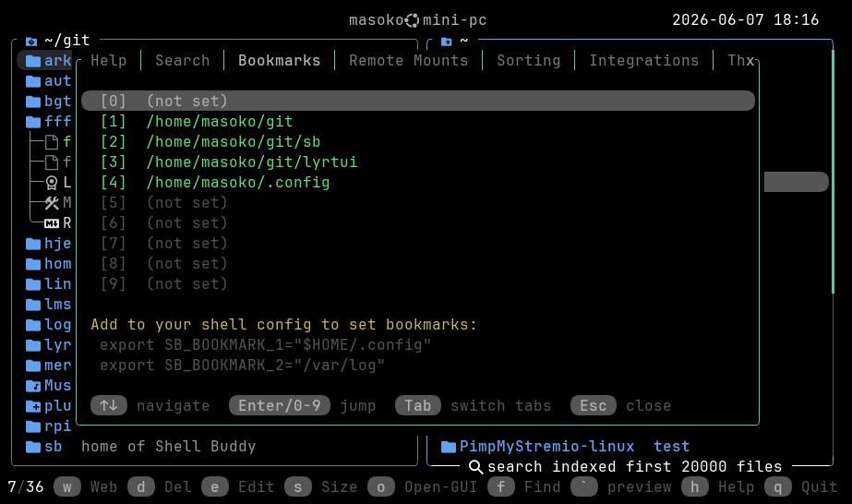
Task: Select empty bookmark slot [8]
Action: (x=163, y=263)
